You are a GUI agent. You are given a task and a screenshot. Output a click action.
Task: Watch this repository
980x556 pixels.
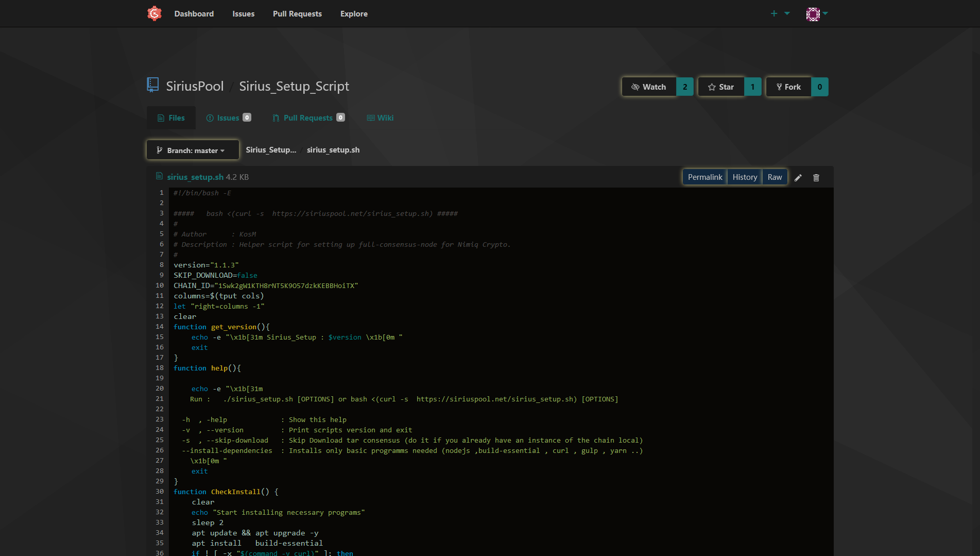[649, 87]
